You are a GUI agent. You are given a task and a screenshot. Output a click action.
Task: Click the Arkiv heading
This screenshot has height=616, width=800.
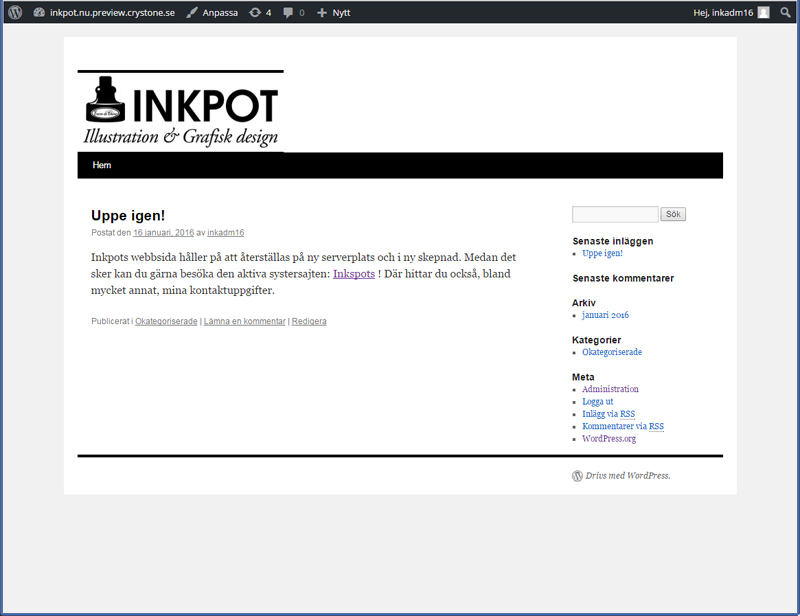(x=584, y=303)
